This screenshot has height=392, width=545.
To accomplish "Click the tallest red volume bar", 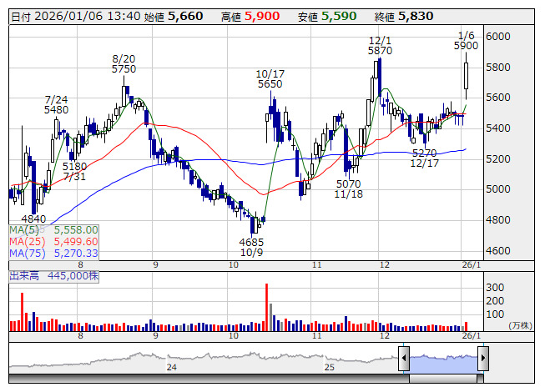I will [x=266, y=307].
